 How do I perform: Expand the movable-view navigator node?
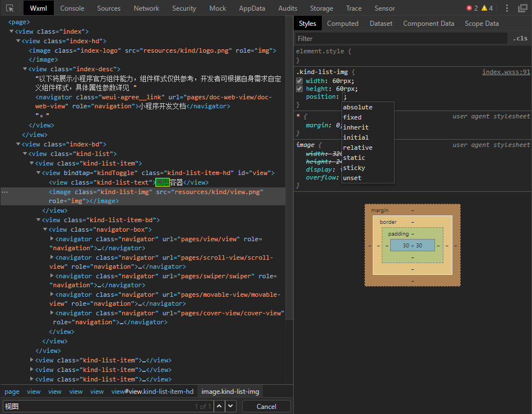pos(52,294)
